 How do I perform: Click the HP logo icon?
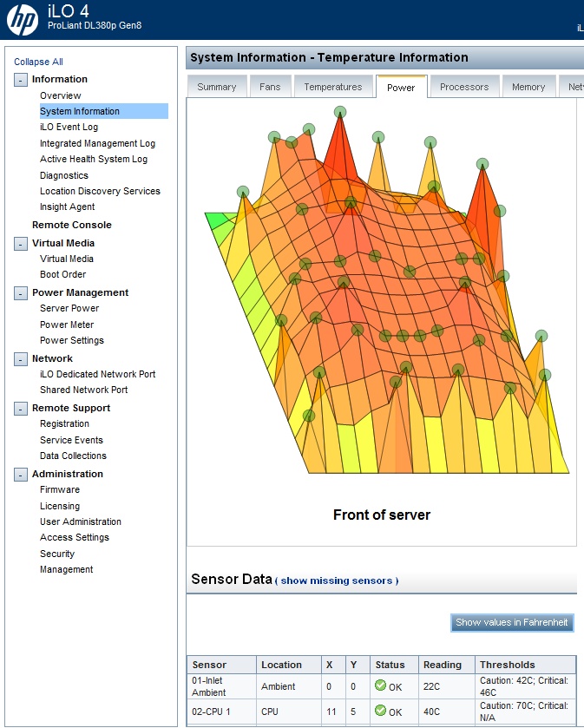click(23, 20)
